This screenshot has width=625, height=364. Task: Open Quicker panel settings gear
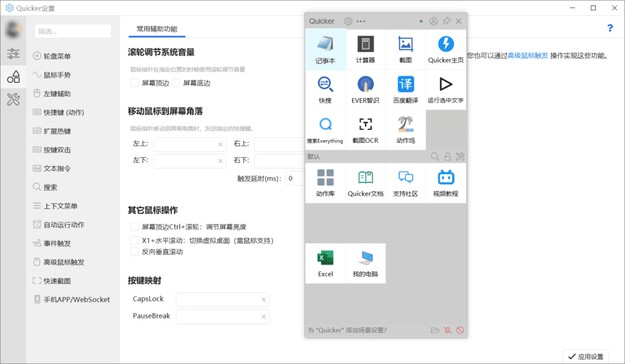[348, 21]
